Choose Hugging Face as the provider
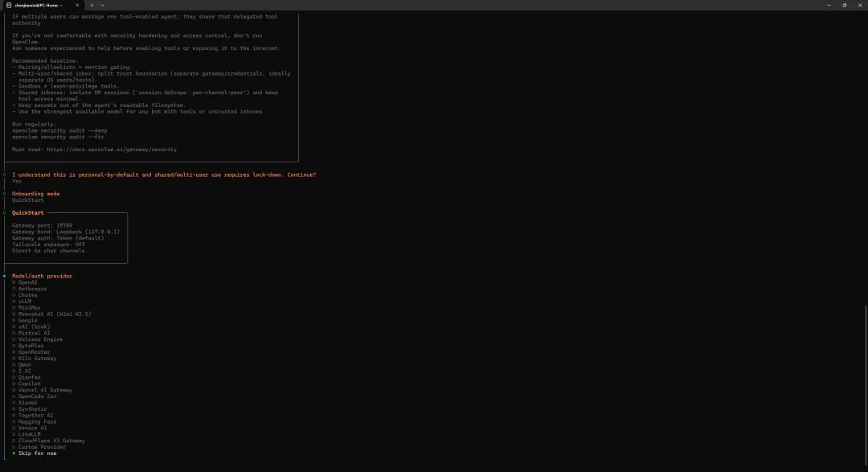 click(35, 422)
